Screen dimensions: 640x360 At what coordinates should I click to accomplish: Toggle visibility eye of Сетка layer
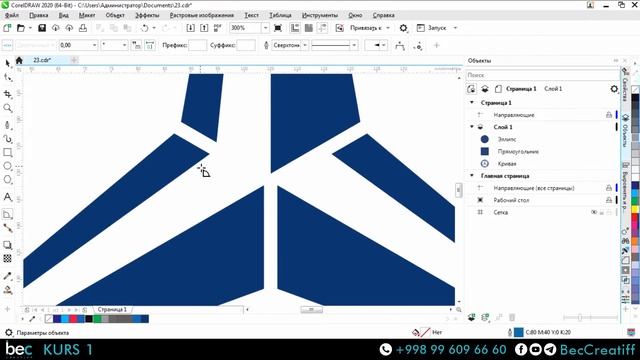[594, 212]
